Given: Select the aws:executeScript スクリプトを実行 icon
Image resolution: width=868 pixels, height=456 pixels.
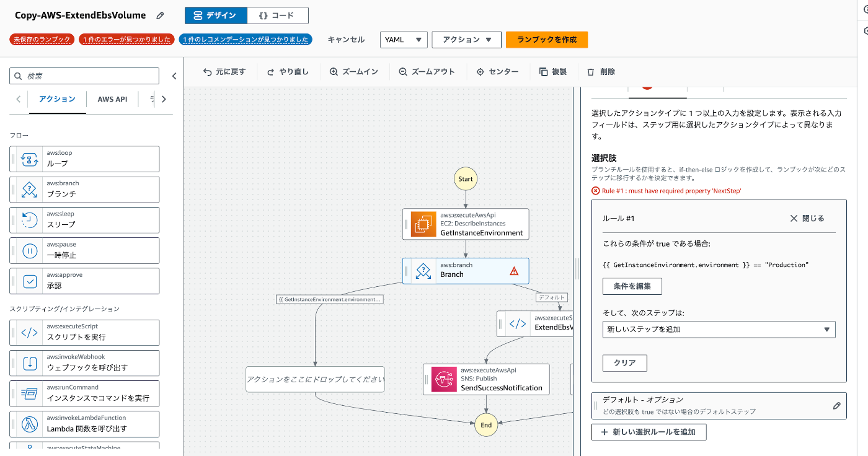Looking at the screenshot, I should coord(30,333).
